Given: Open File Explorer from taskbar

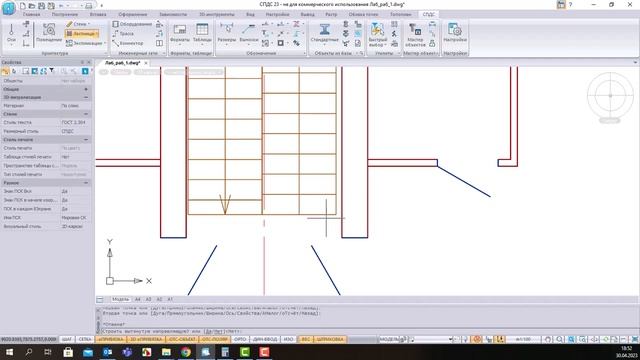Looking at the screenshot, I should 166,352.
